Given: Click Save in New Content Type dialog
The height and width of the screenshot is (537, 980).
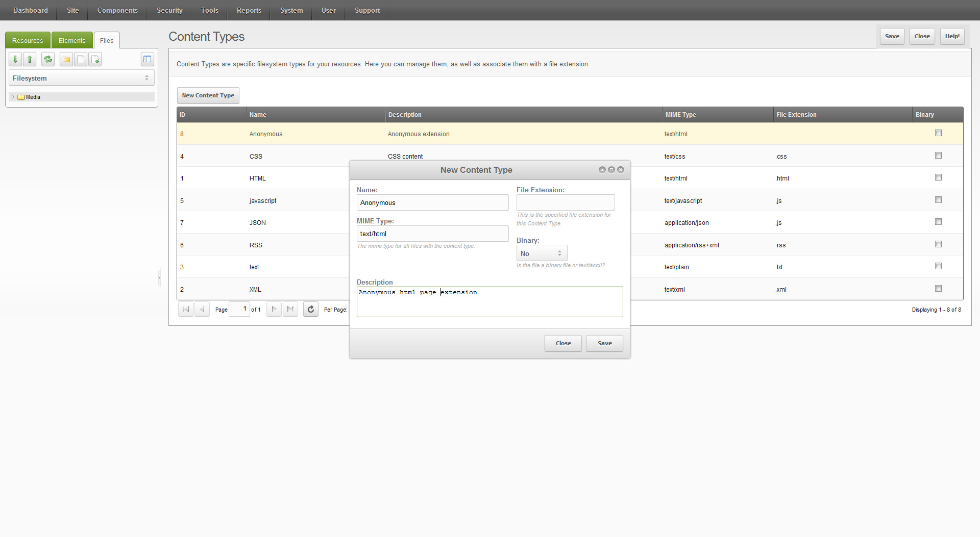Looking at the screenshot, I should (x=604, y=343).
